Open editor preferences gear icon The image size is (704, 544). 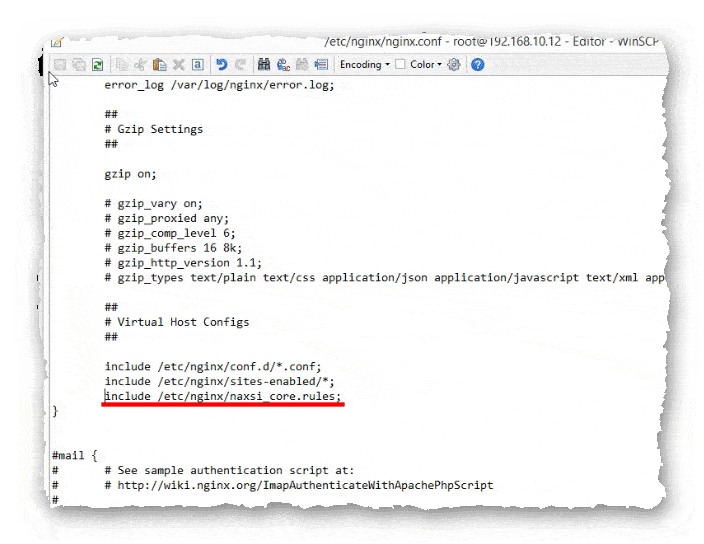[454, 65]
